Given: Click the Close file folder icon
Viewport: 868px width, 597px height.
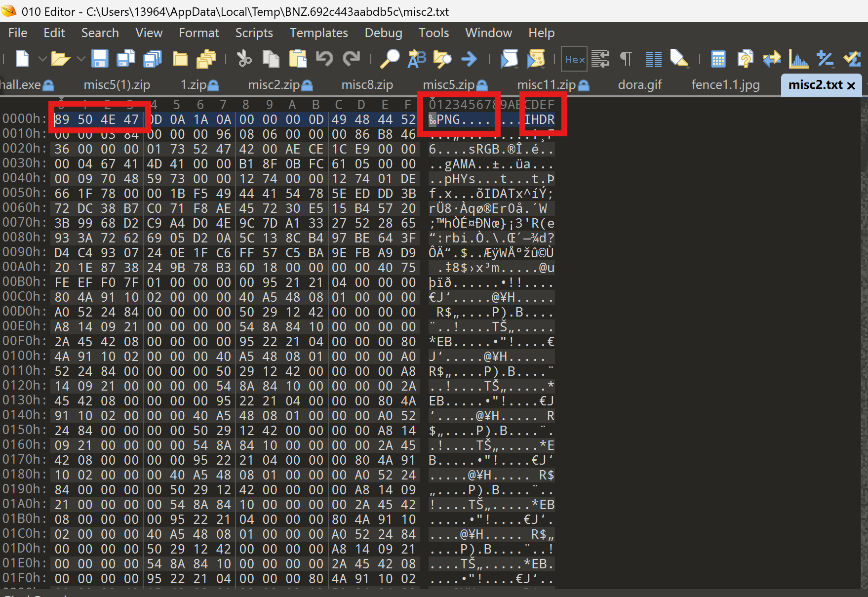Looking at the screenshot, I should coord(180,59).
